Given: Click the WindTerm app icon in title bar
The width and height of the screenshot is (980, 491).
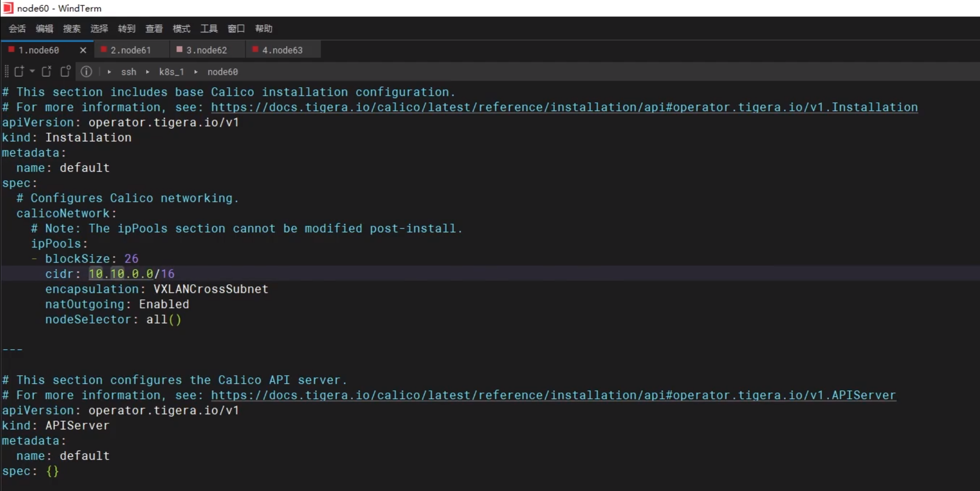Looking at the screenshot, I should click(x=8, y=8).
